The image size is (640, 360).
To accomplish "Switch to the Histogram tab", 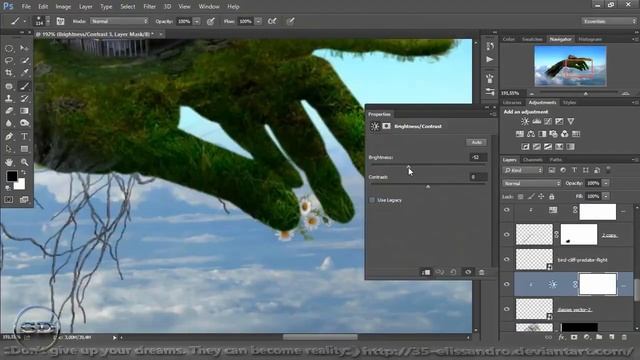I will coord(590,39).
